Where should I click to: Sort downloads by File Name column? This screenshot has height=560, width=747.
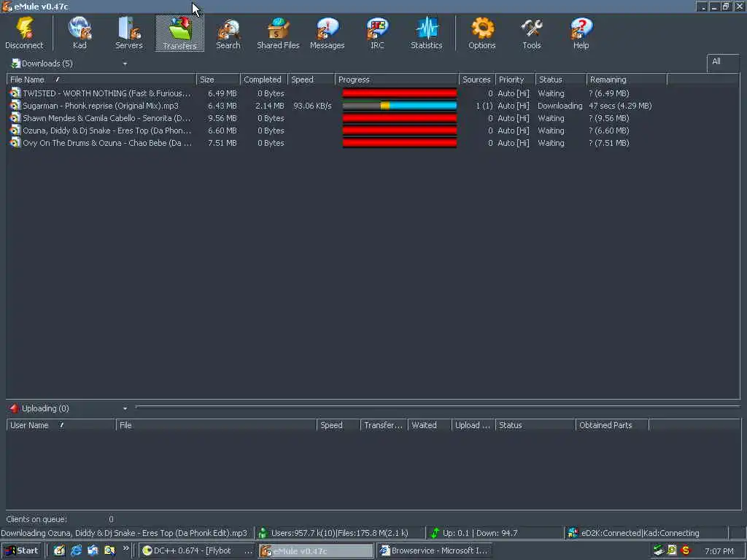coord(101,79)
